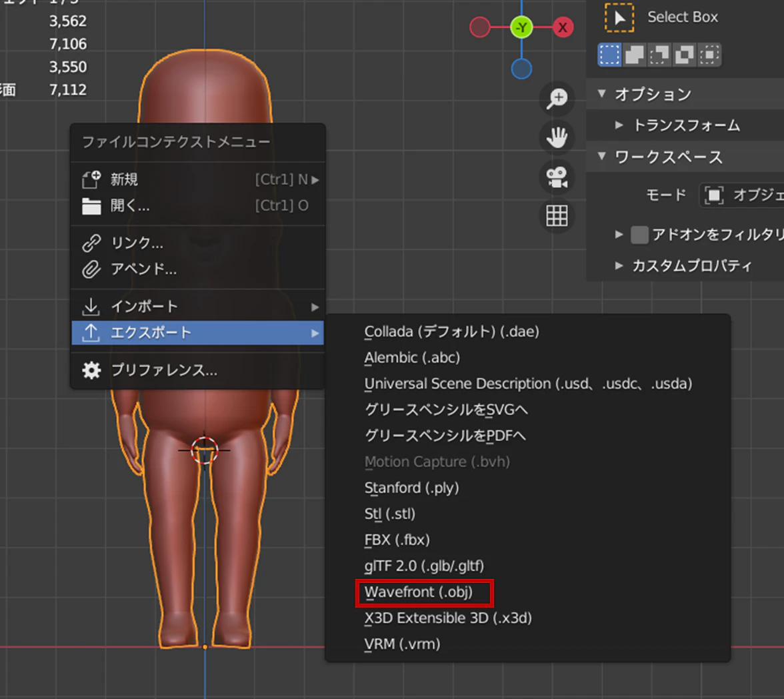Open the インポート submenu
Viewport: 784px width, 699px height.
tap(198, 306)
